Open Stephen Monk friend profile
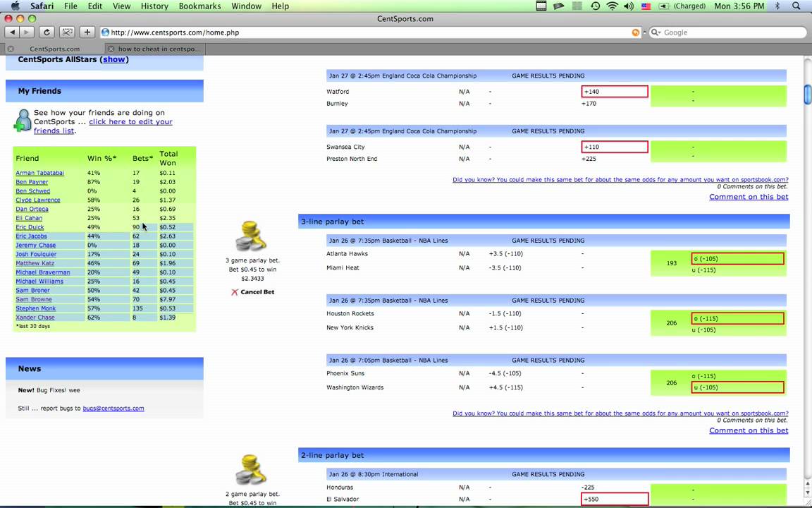The image size is (812, 508). click(x=35, y=308)
